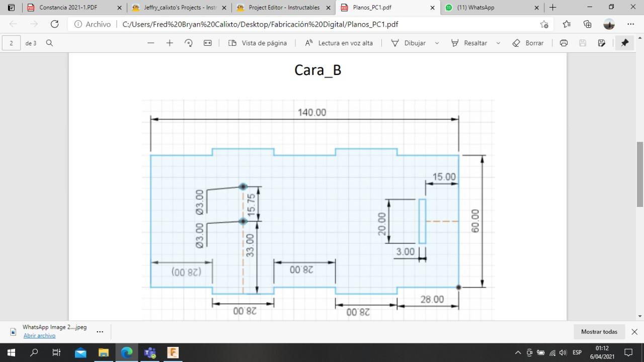Switch to Jeffry_calixto's Projects tab
The image size is (644, 362).
(174, 8)
